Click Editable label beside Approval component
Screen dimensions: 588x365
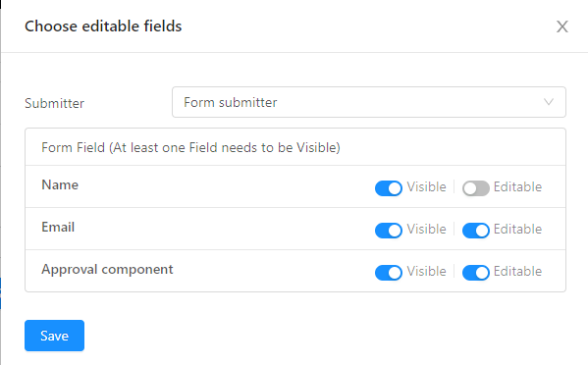[517, 271]
